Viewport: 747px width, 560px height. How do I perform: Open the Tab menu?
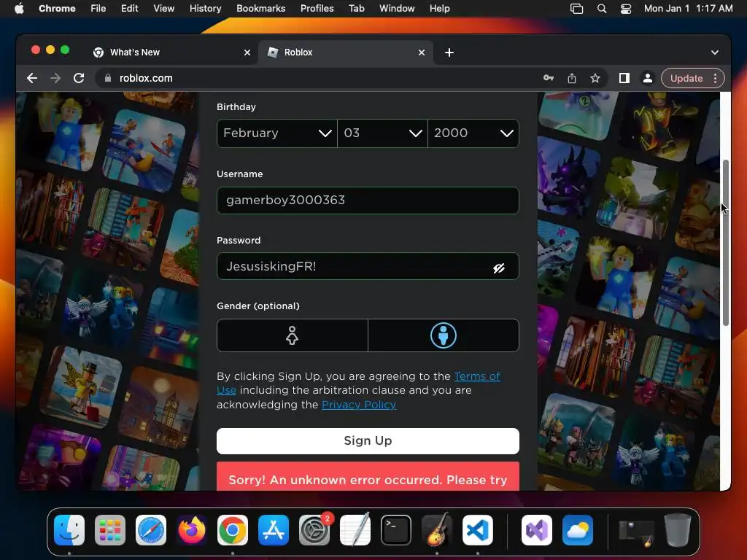point(356,9)
